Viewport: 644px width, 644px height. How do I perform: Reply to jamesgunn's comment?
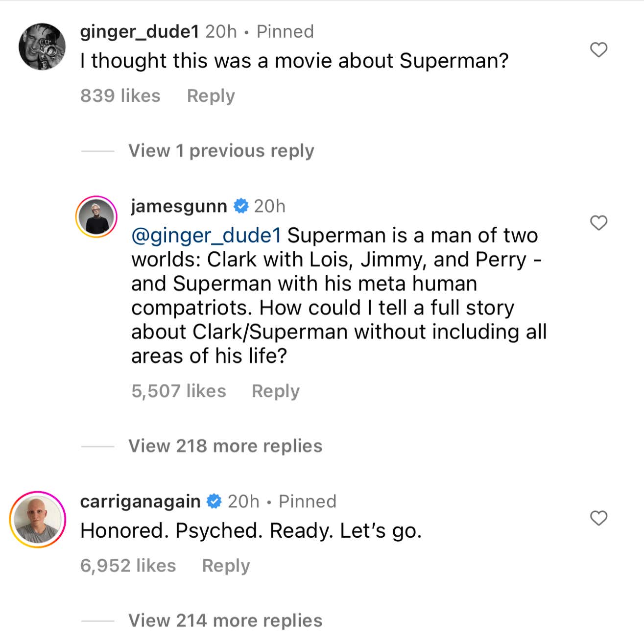[276, 391]
